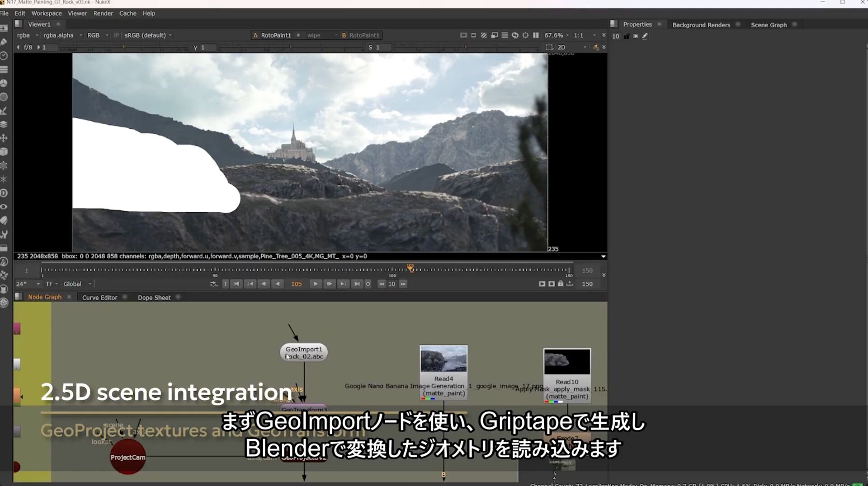Open the rgba.alpha channel dropdown
The image size is (868, 486).
(x=63, y=35)
